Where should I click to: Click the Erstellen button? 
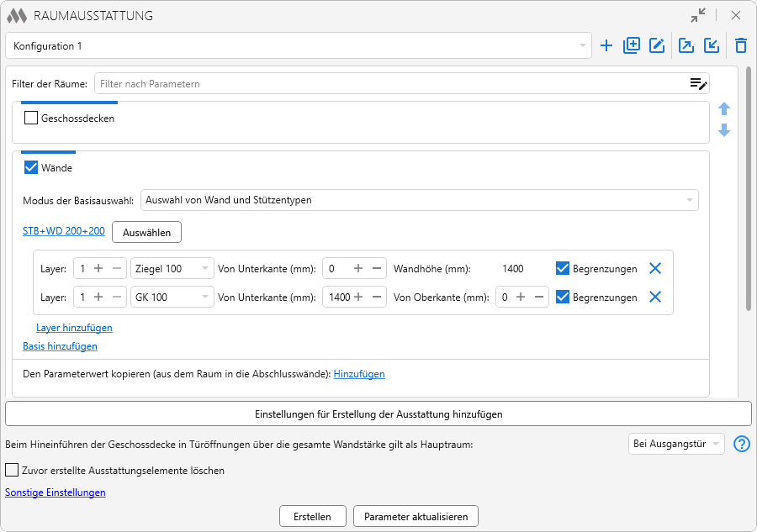[312, 516]
